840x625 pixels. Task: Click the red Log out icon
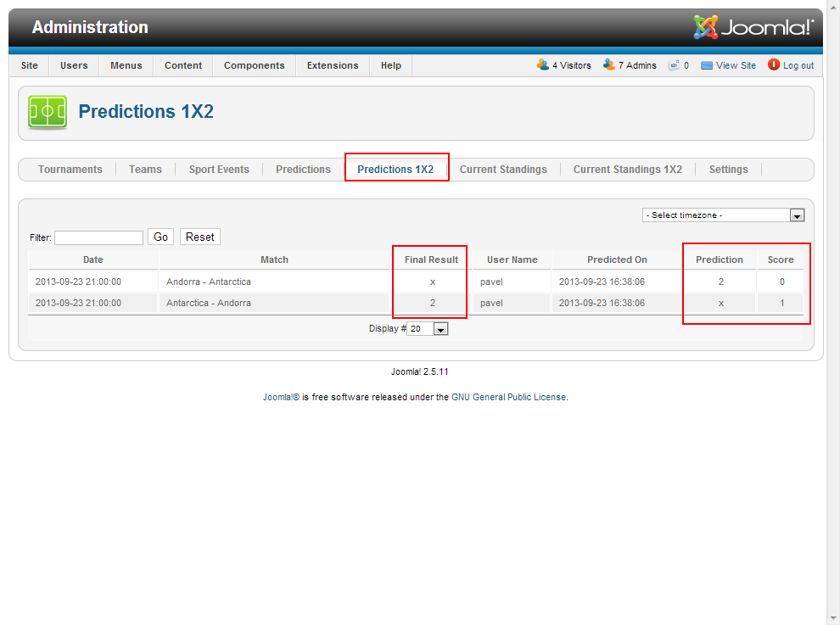coord(774,64)
